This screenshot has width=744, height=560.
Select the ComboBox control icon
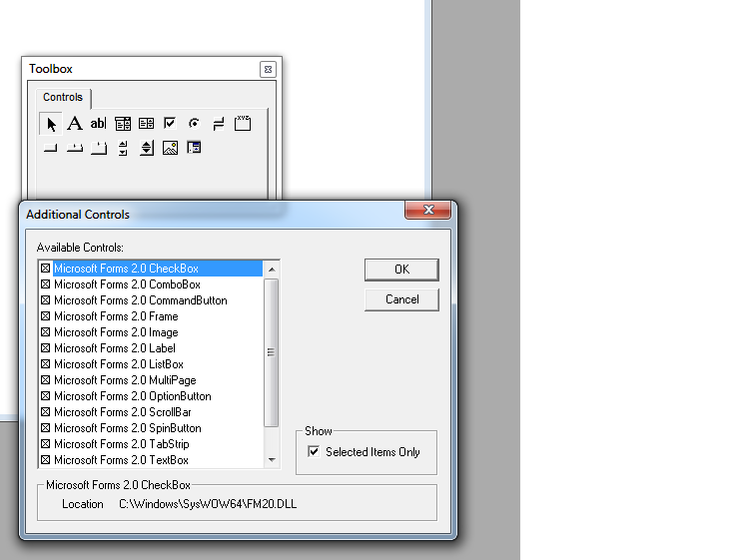pyautogui.click(x=123, y=124)
